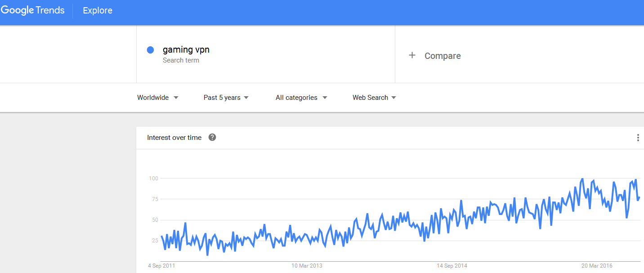Click the Search term subtitle label

[181, 60]
